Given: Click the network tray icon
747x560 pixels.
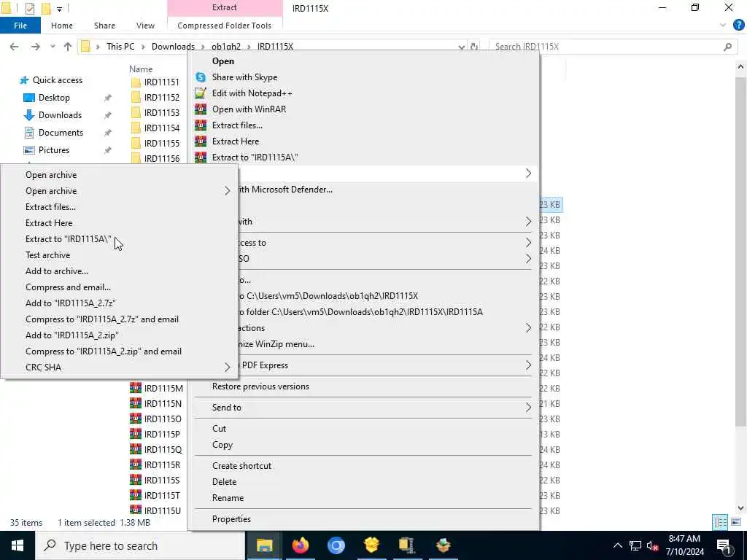Looking at the screenshot, I should [635, 545].
